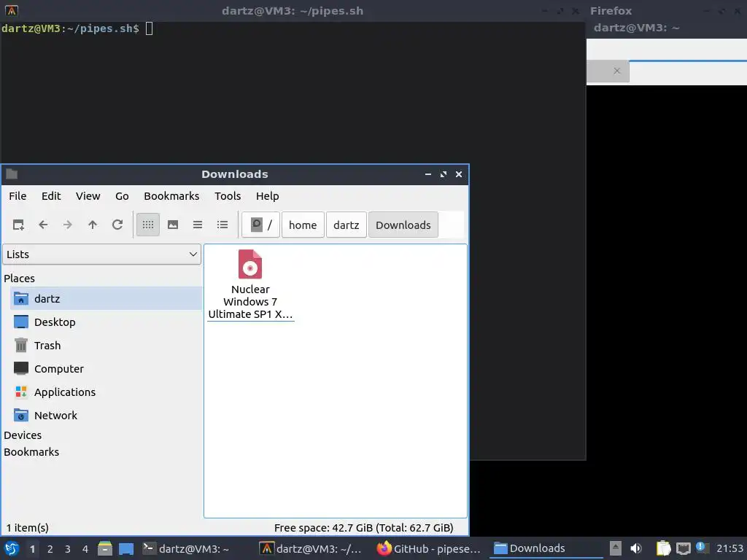Image resolution: width=747 pixels, height=560 pixels.
Task: Open Network from the sidebar
Action: (x=106, y=415)
